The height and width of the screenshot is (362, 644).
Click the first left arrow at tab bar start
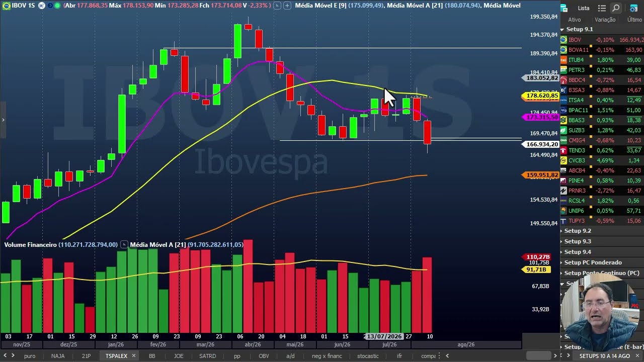[x=5, y=356]
